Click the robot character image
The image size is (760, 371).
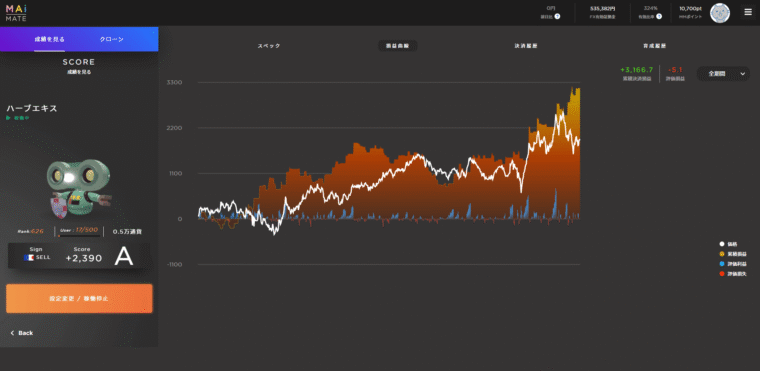pyautogui.click(x=78, y=189)
